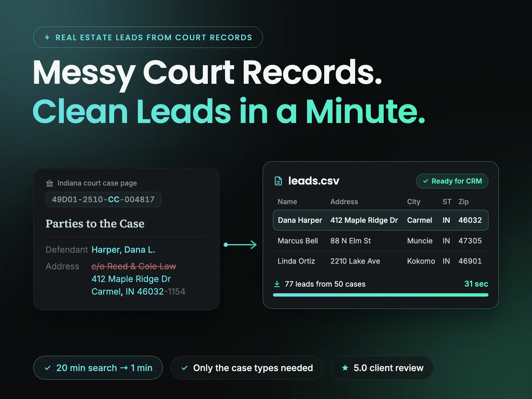
Task: Click the 412 Maple Ridge Dr court address line
Action: tap(131, 279)
